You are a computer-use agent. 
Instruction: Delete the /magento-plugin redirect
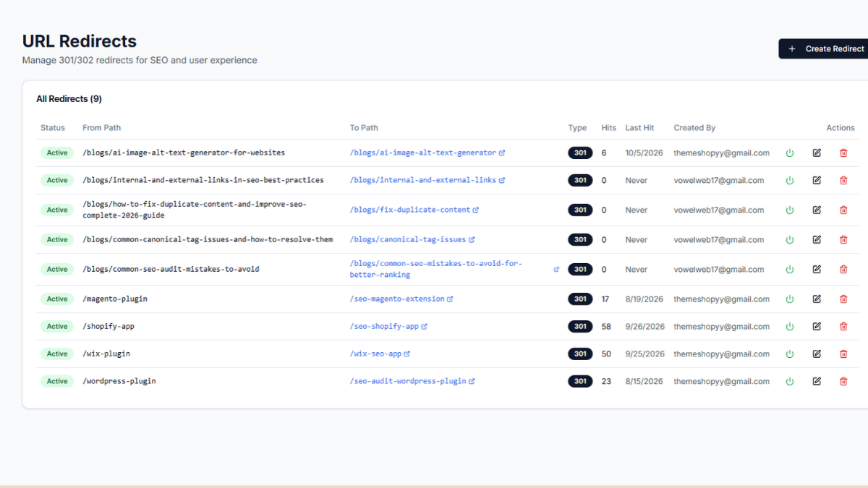[843, 299]
